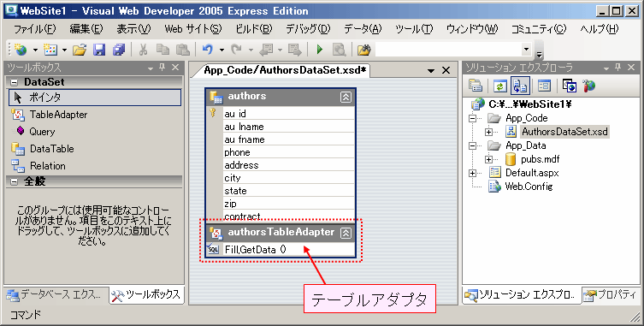Expand the pubs.mdf tree node
The height and width of the screenshot is (326, 644).
(488, 159)
